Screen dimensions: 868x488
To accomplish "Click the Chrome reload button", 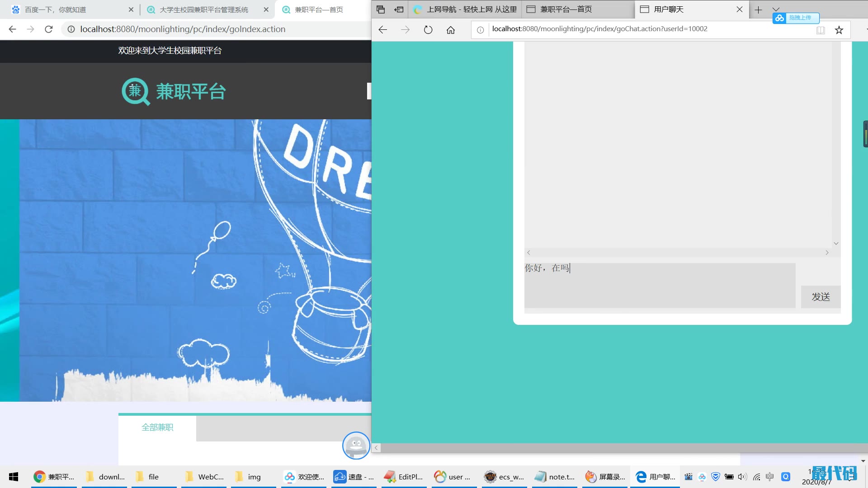I will [x=49, y=29].
